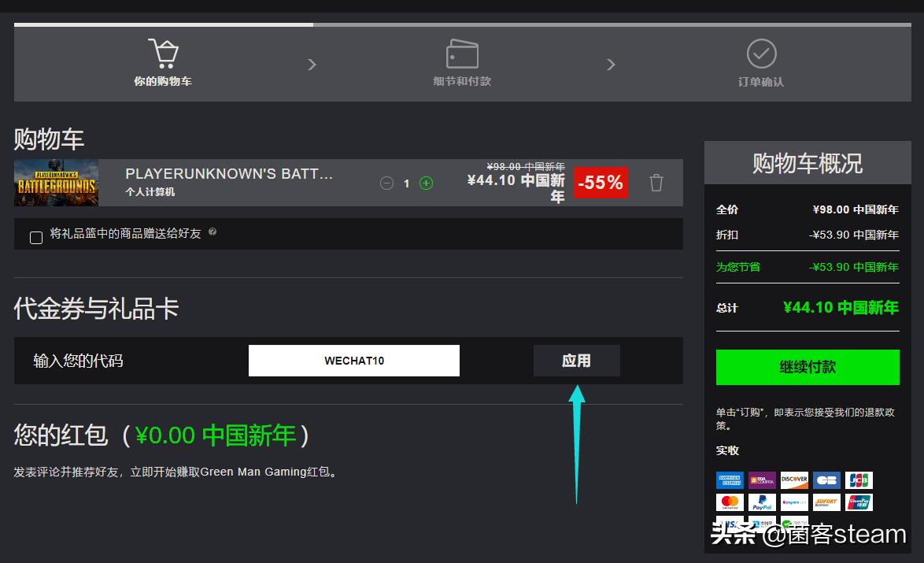Screen dimensions: 924x563
Task: Click the 总计 ¥44.10 total amount
Action: click(x=841, y=308)
